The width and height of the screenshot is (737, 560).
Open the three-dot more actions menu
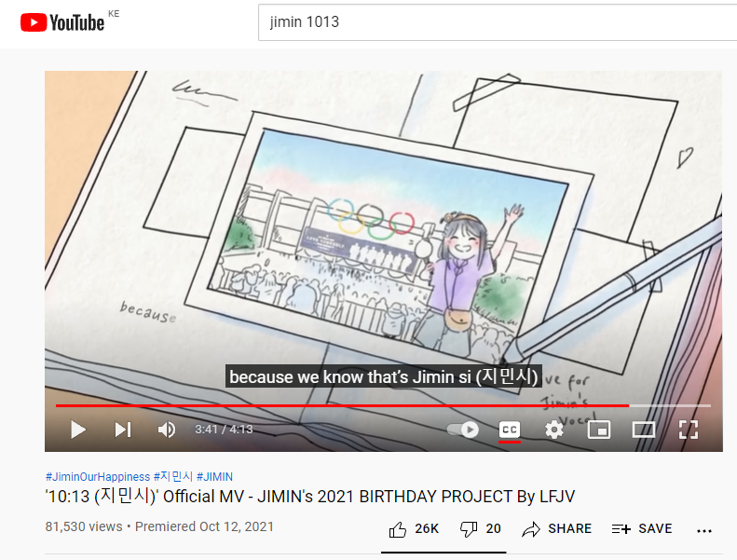pos(704,531)
